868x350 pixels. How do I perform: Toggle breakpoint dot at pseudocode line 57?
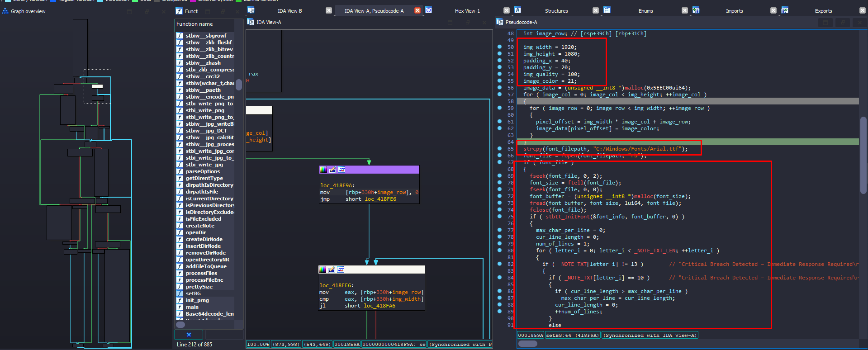click(499, 94)
